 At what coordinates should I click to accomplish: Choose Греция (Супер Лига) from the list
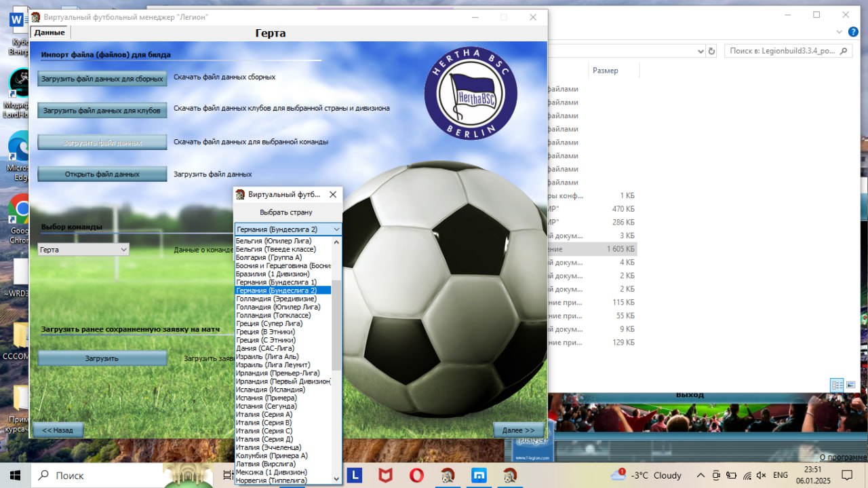pos(283,324)
